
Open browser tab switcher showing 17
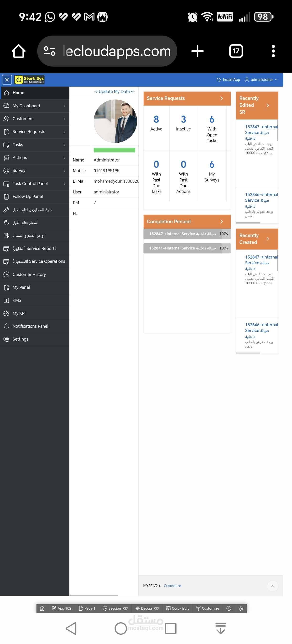(236, 51)
